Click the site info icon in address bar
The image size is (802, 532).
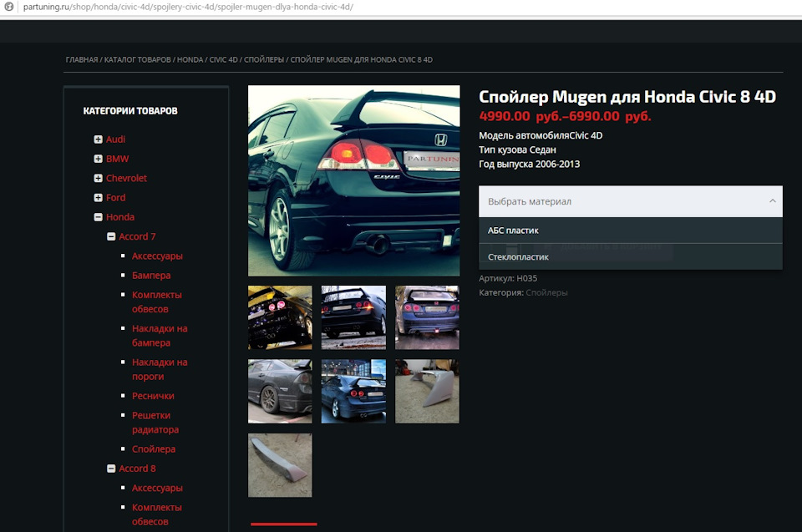[8, 8]
